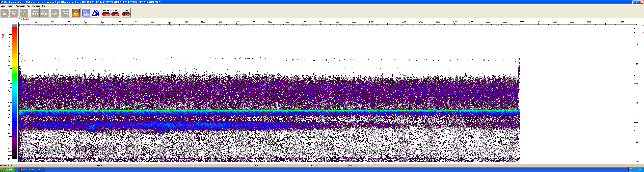Click the amplitude color scale bar
644x172 pixels.
pos(14,93)
